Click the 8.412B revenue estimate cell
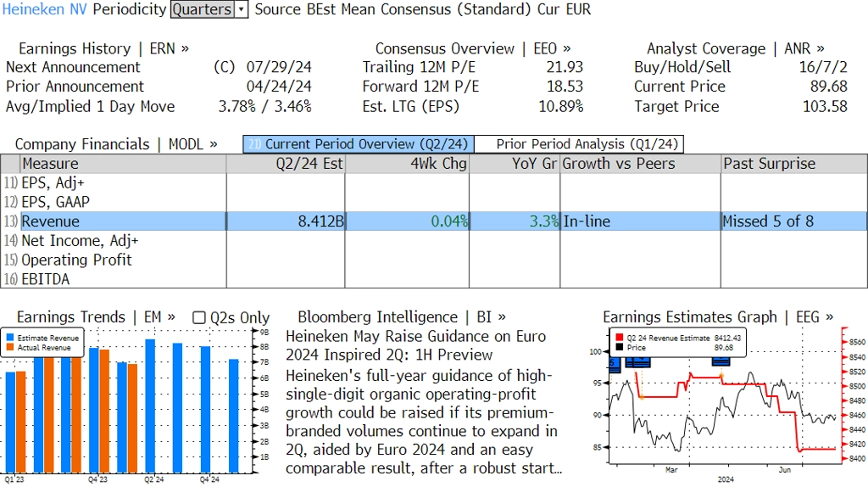 (x=286, y=221)
